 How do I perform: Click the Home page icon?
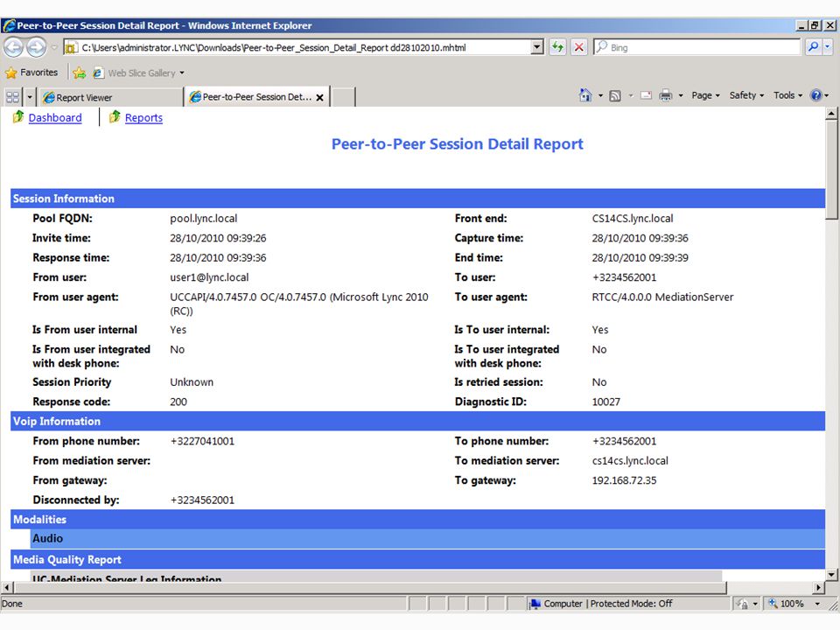click(x=585, y=95)
